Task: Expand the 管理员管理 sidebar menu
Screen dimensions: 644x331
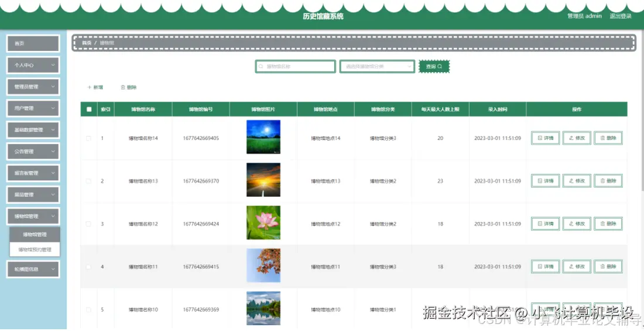Action: (33, 87)
